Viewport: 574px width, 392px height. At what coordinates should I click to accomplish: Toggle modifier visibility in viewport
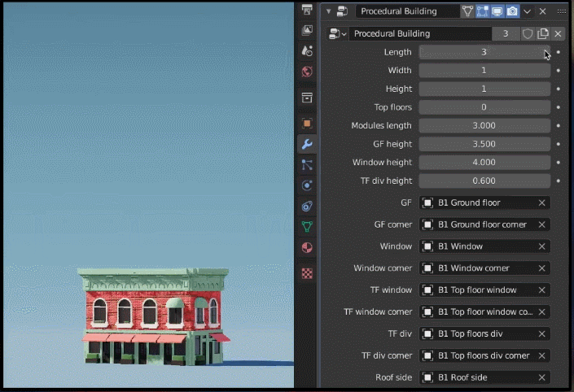[x=497, y=11]
